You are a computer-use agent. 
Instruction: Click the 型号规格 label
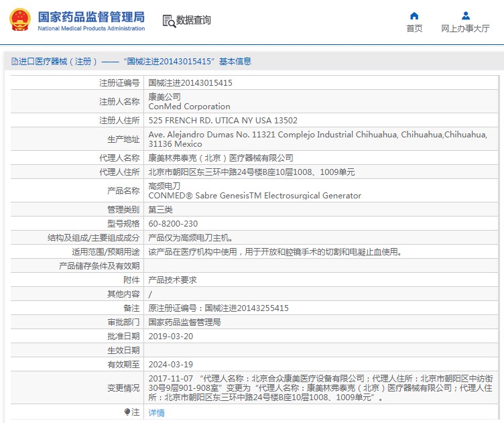pos(123,224)
